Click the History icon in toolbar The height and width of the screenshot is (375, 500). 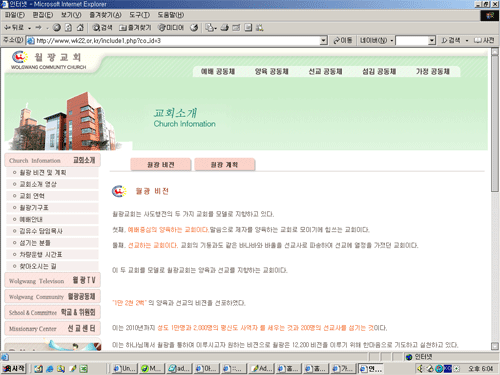[x=194, y=28]
